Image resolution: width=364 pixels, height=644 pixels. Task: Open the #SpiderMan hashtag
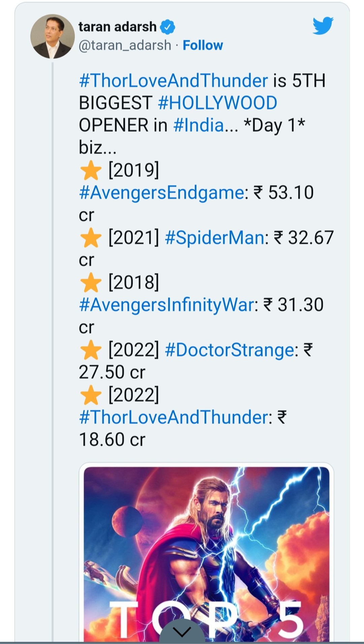click(215, 238)
